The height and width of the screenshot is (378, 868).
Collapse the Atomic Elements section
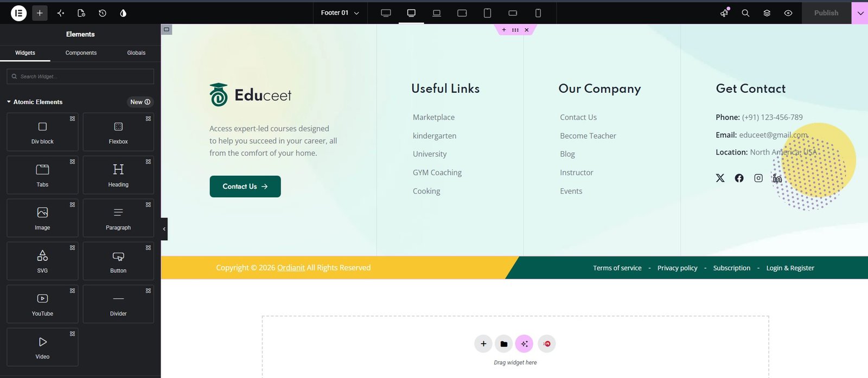35,102
